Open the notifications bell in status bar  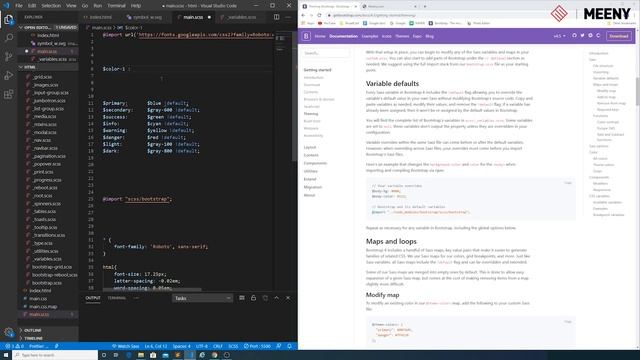click(x=289, y=346)
